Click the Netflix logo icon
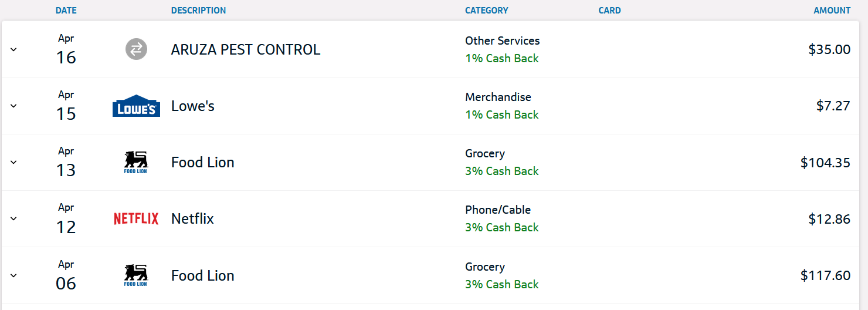Screen dimensions: 868x310 point(136,219)
